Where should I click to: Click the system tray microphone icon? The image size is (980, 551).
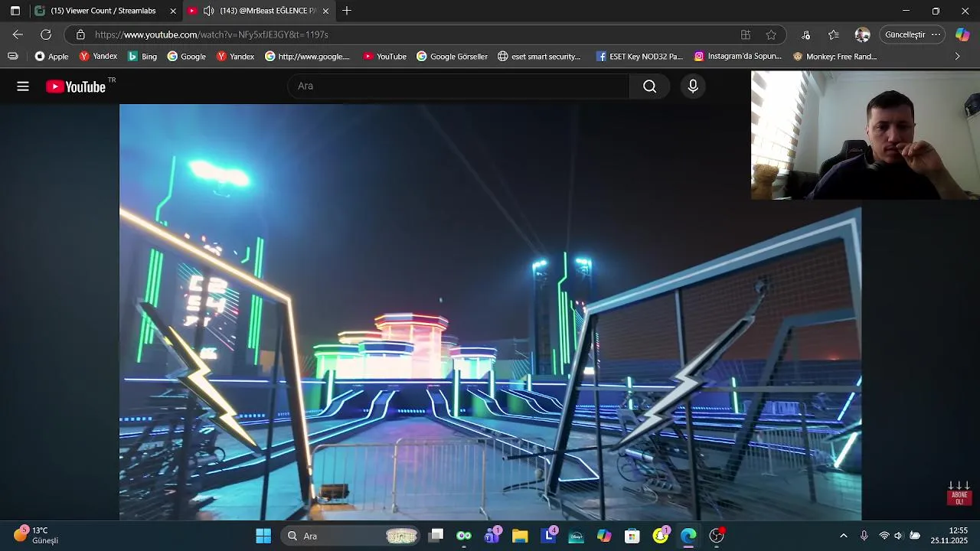coord(864,536)
